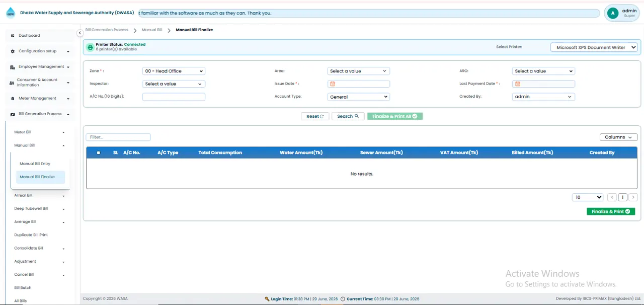Open the Account Type dropdown
Image resolution: width=644 pixels, height=305 pixels.
coord(358,97)
